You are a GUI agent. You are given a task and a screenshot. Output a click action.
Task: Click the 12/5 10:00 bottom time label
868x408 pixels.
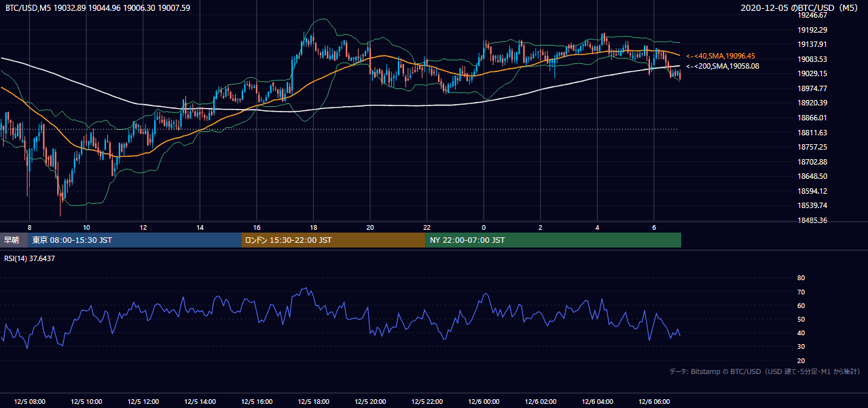pyautogui.click(x=86, y=402)
